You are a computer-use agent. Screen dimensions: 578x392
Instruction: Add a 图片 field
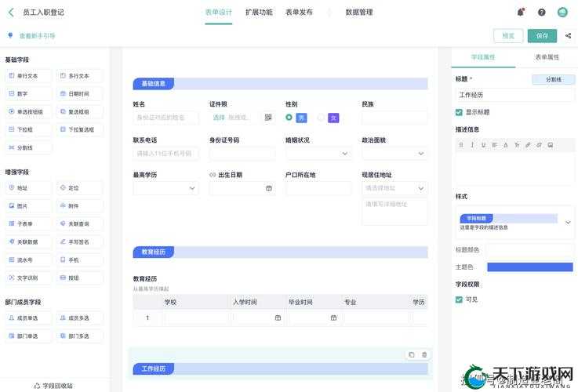(x=28, y=206)
